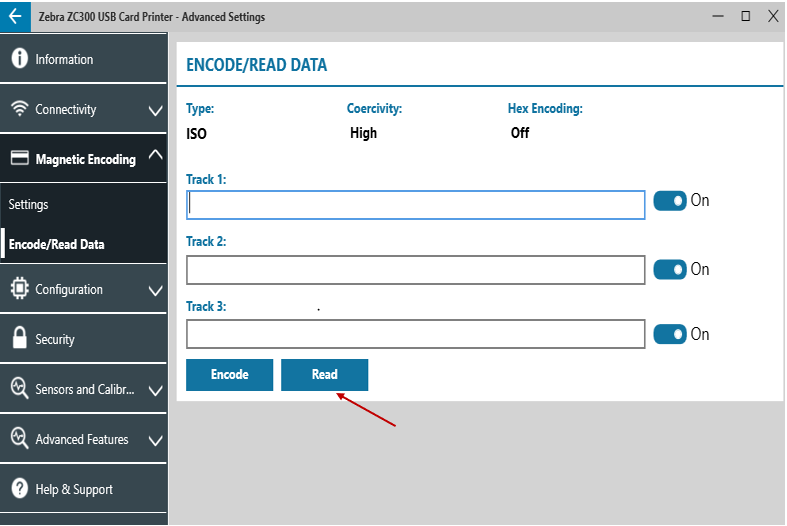Click the Configuration chip icon
Viewport: 787px width, 526px height.
(19, 289)
